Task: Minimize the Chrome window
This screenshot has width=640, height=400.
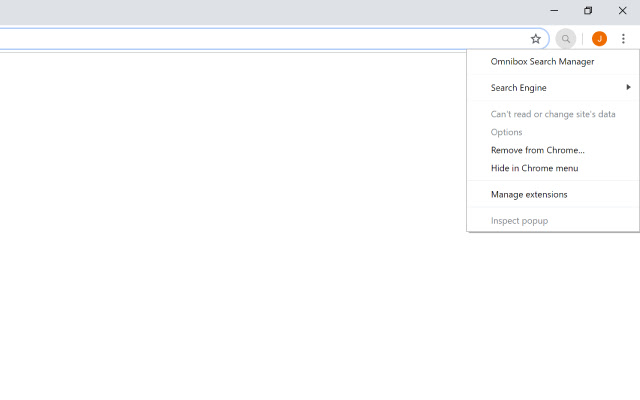Action: (x=554, y=11)
